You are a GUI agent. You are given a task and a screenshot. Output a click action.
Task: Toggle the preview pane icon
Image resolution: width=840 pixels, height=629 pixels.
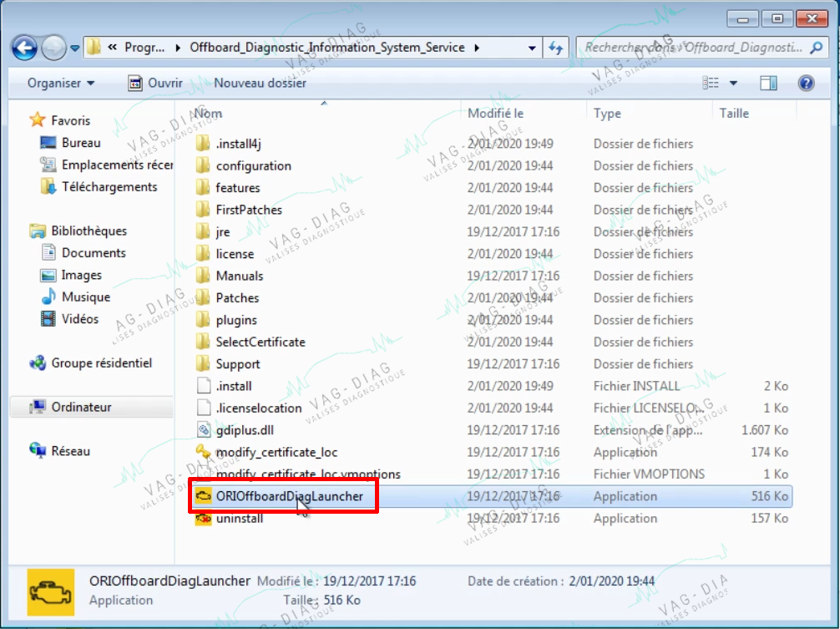tap(769, 83)
